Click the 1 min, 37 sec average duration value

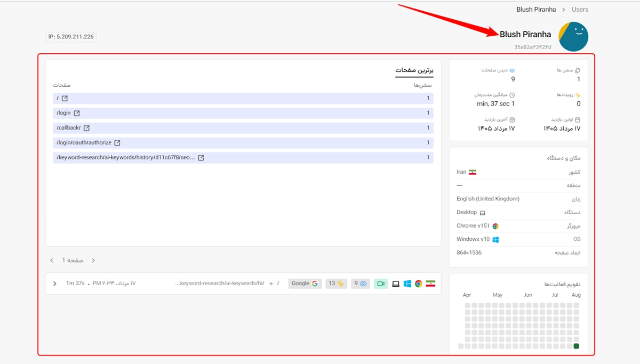coord(496,104)
